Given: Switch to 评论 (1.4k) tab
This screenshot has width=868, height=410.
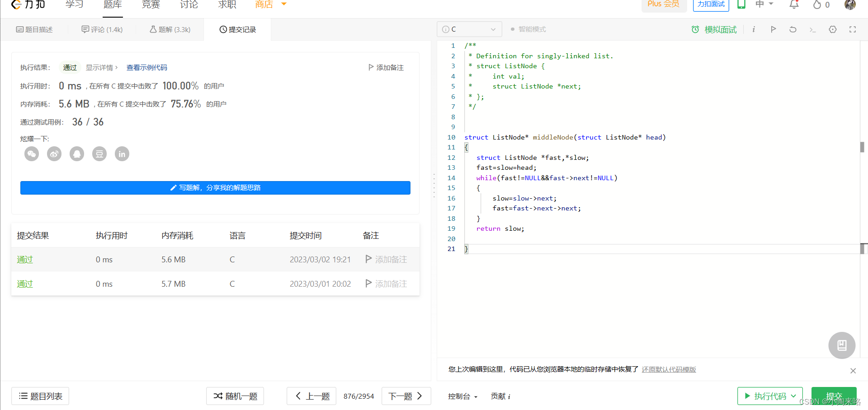Looking at the screenshot, I should (102, 29).
